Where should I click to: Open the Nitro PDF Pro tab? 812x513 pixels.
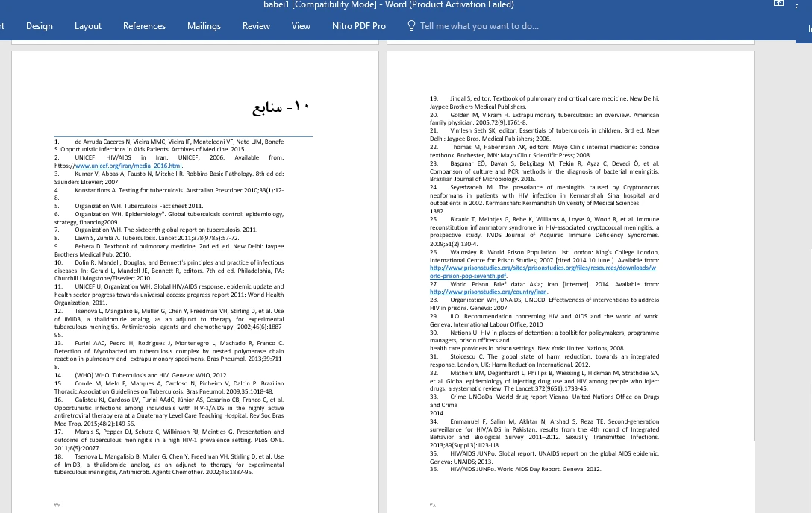click(358, 26)
